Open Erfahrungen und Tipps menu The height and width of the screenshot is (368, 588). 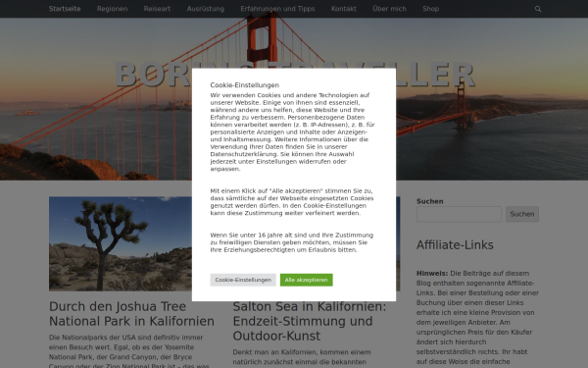(277, 9)
